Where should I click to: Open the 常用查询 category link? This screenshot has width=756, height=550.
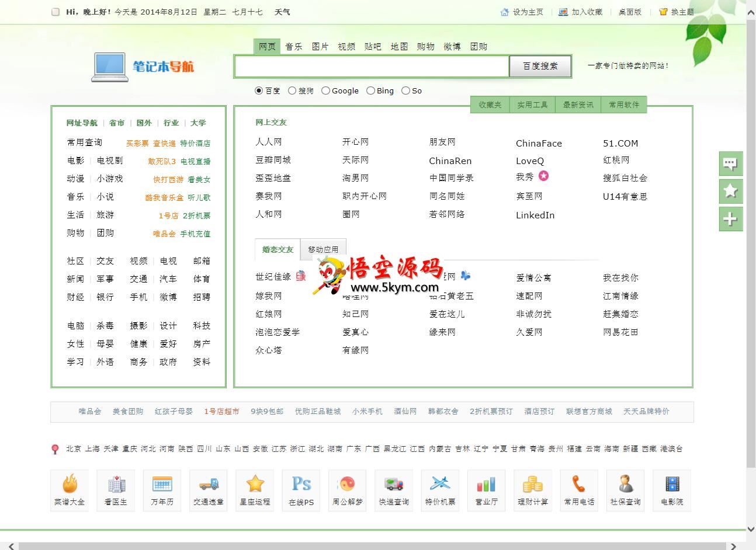[x=85, y=142]
